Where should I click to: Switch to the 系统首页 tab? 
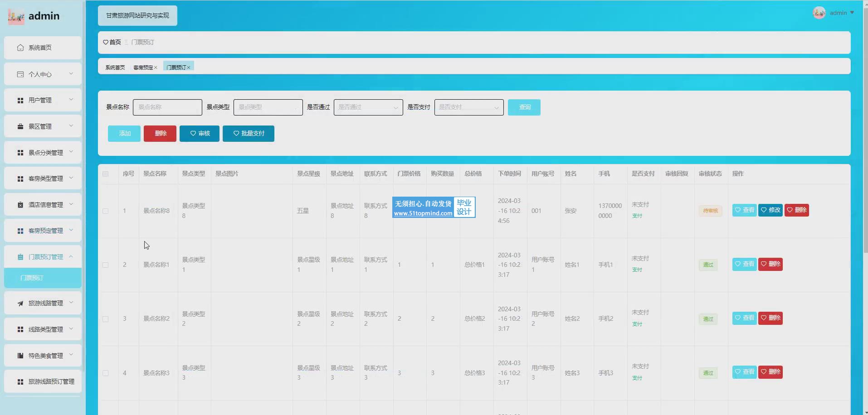click(x=115, y=68)
